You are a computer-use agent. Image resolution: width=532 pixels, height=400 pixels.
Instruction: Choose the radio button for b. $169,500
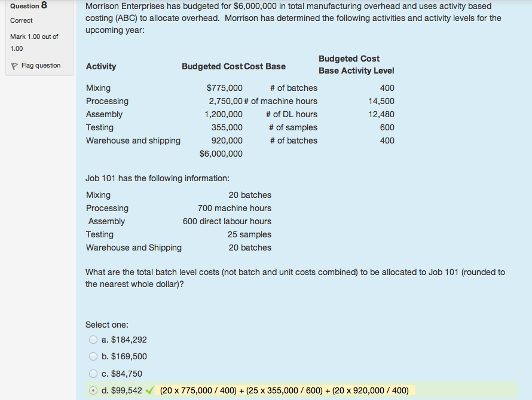coord(93,356)
